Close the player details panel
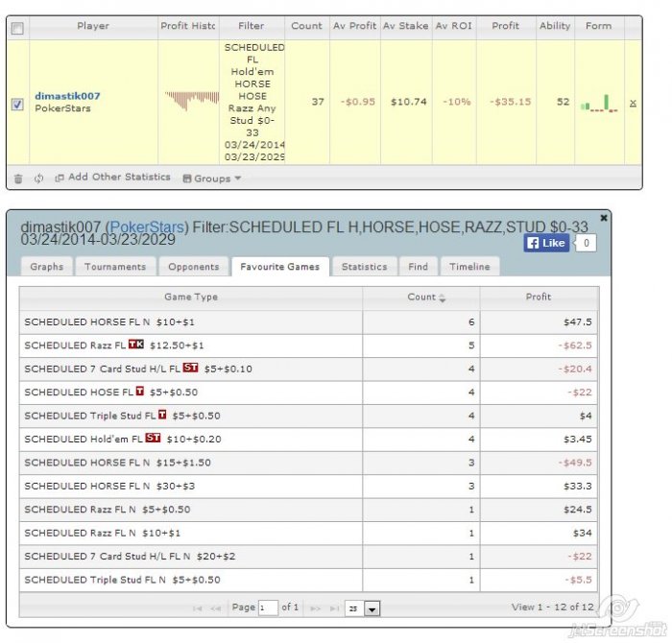 coord(604,218)
